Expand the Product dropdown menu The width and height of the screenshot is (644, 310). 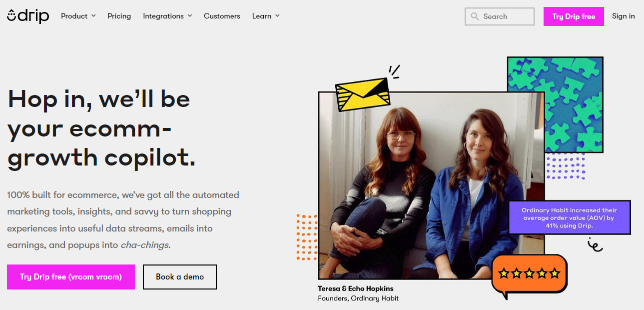(x=78, y=16)
